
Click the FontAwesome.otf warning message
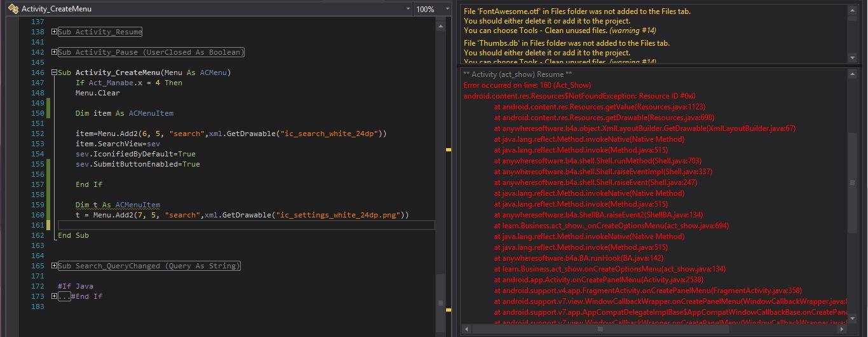568,11
